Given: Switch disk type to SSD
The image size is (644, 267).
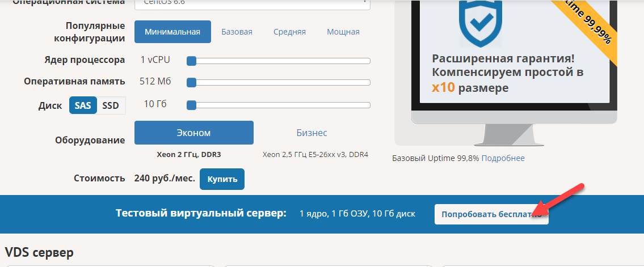Looking at the screenshot, I should coord(111,105).
